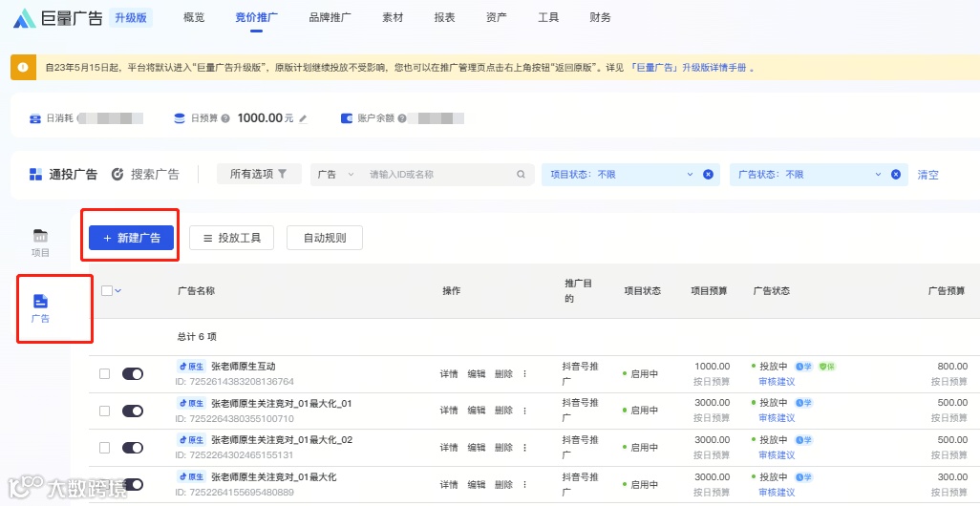Toggle switch for 张老师原生关注竞对_01最大化_02
The width and height of the screenshot is (980, 506).
pos(133,447)
